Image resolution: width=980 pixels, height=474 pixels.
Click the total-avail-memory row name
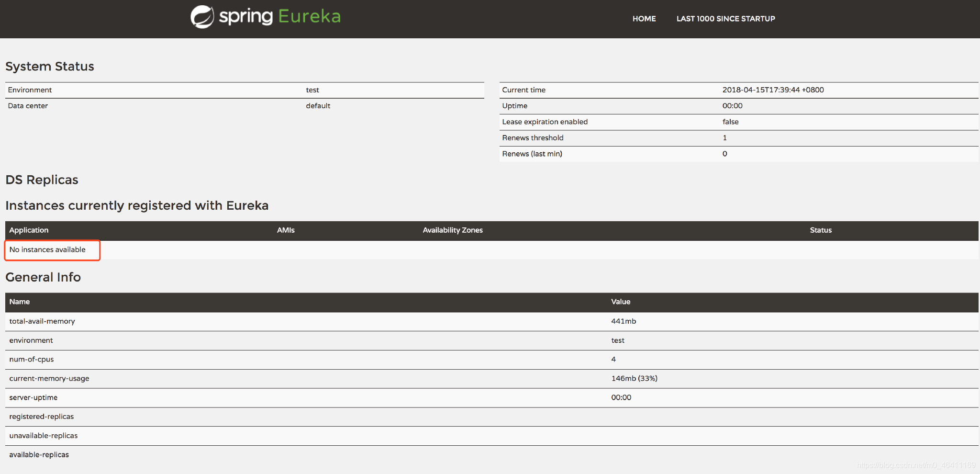pyautogui.click(x=42, y=321)
